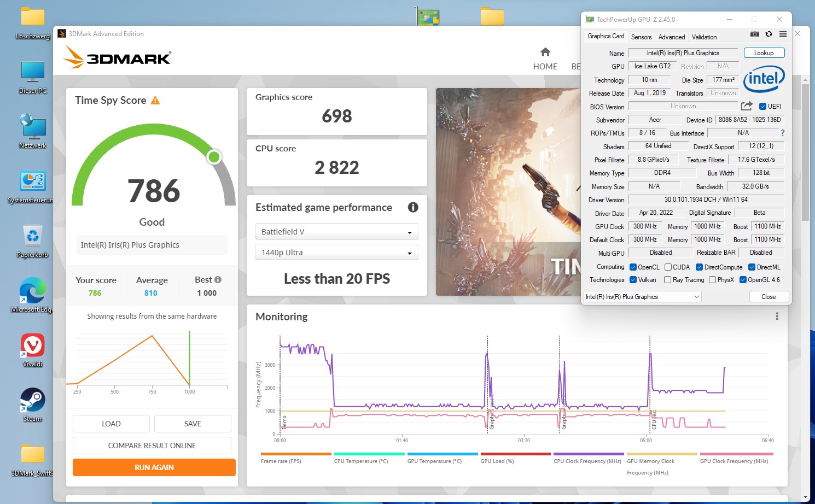Toggle DirectCompute checkbox

tap(699, 267)
